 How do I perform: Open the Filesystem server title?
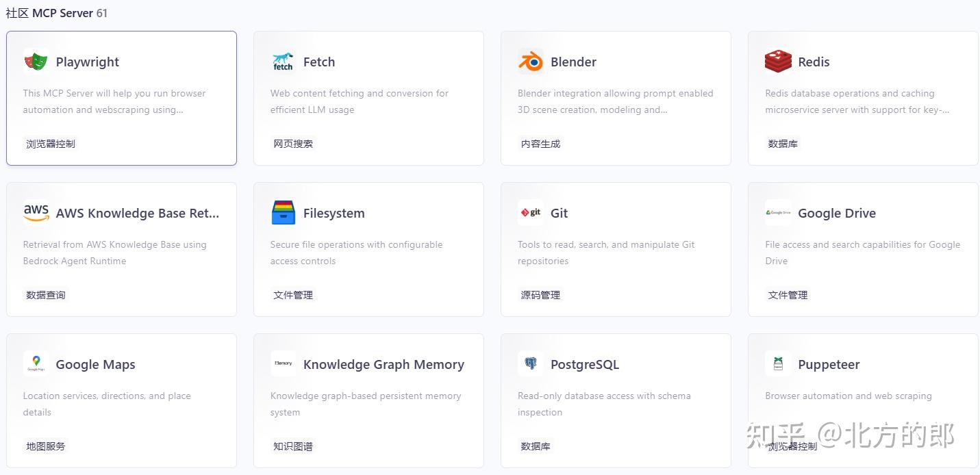pyautogui.click(x=334, y=214)
